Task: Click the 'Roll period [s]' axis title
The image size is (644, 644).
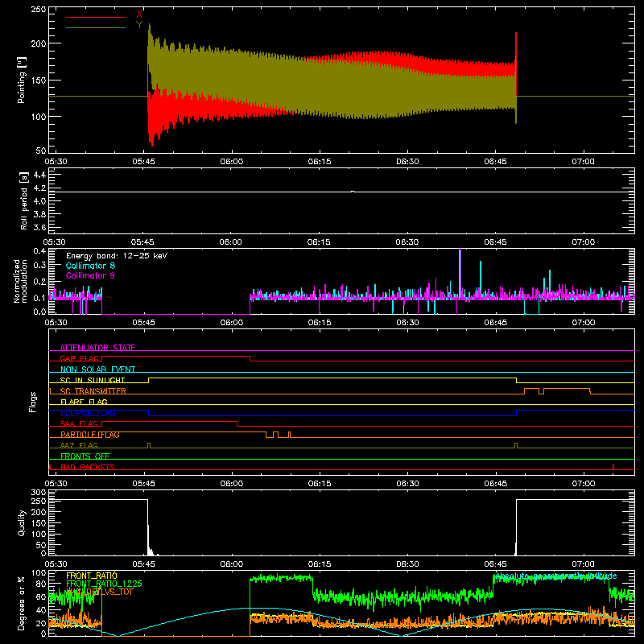Action: click(24, 200)
